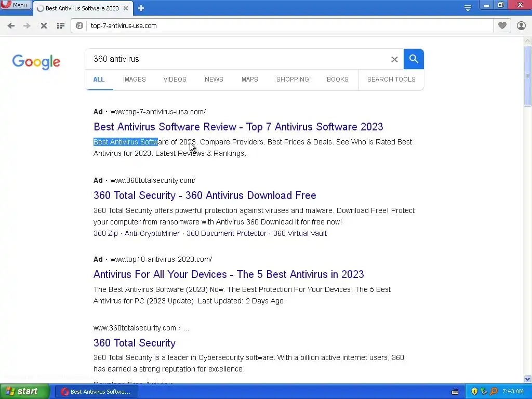
Task: Click the security shield tray icon
Action: coord(474,392)
